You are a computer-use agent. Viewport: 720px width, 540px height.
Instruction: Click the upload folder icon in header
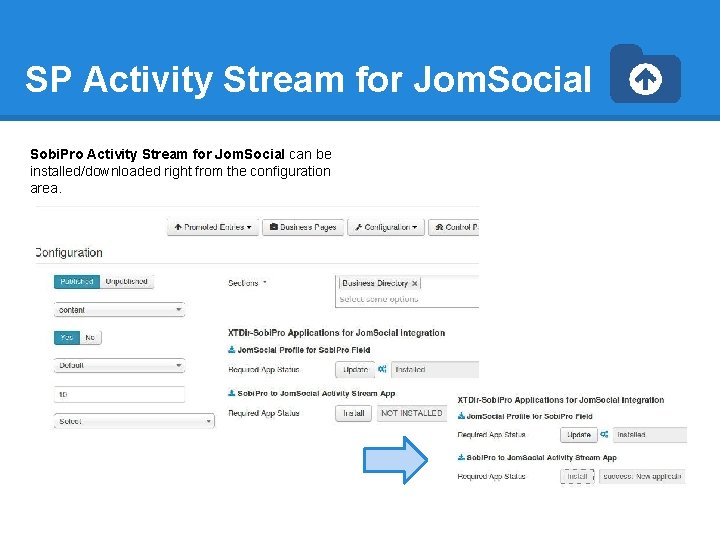[x=645, y=73]
